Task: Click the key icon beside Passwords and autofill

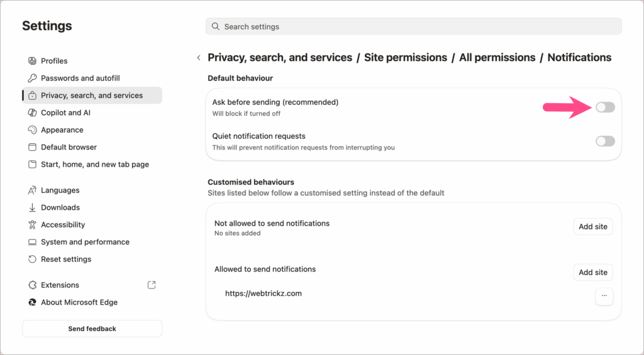Action: pyautogui.click(x=32, y=78)
